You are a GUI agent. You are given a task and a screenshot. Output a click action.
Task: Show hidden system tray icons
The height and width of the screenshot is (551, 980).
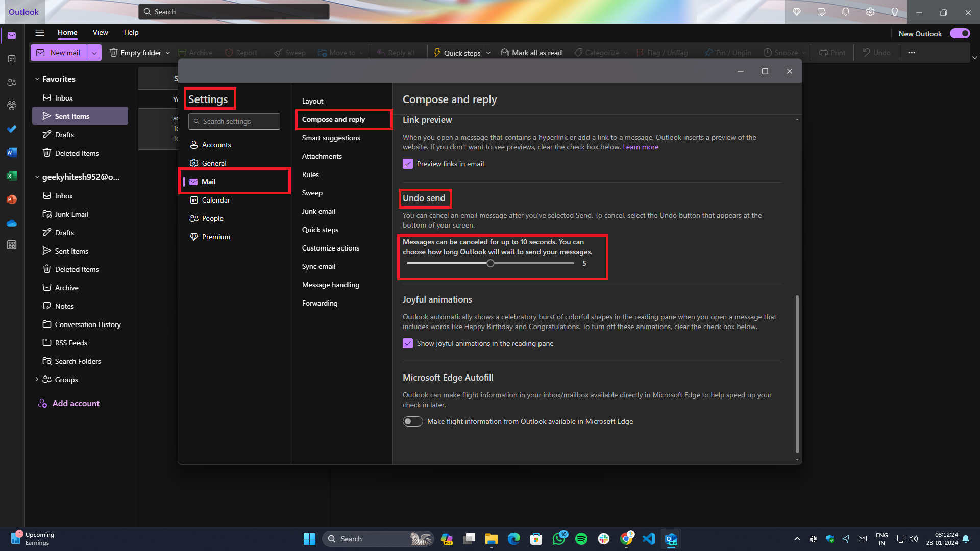point(797,539)
